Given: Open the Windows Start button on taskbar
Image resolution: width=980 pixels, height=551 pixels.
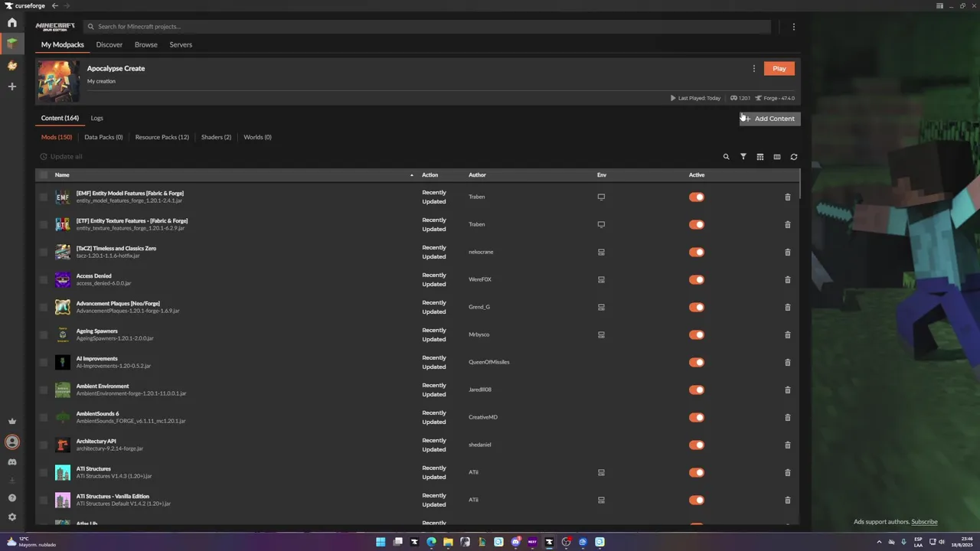Looking at the screenshot, I should pyautogui.click(x=381, y=542).
